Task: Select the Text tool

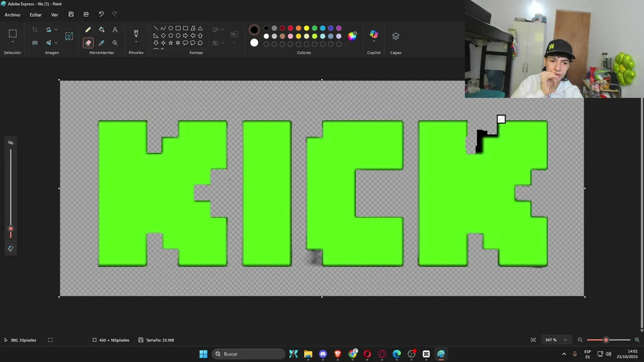Action: (115, 30)
